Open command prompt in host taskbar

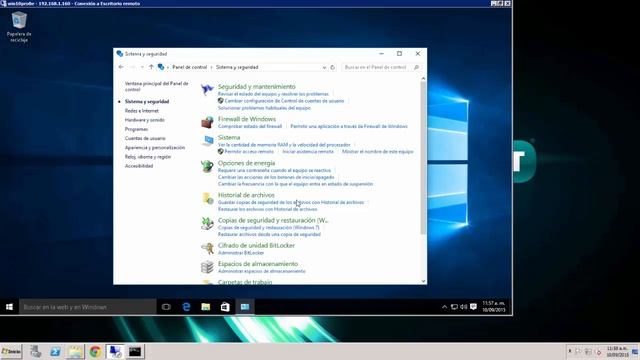(x=135, y=351)
